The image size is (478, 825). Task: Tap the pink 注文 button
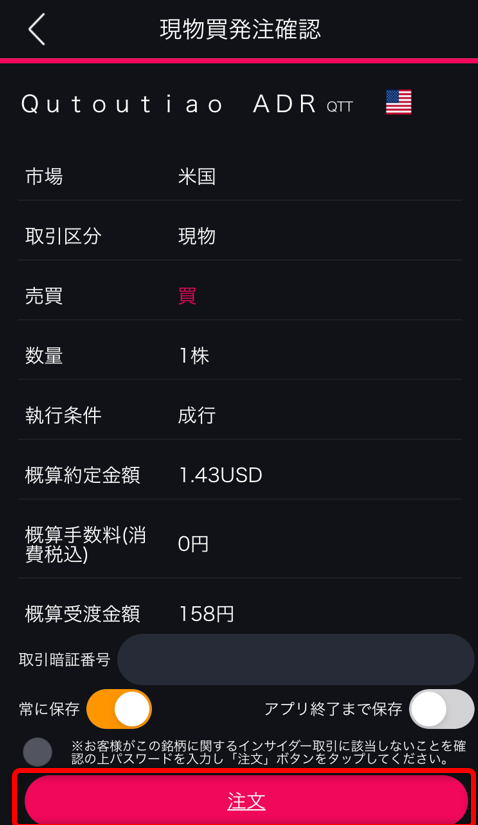pos(246,801)
